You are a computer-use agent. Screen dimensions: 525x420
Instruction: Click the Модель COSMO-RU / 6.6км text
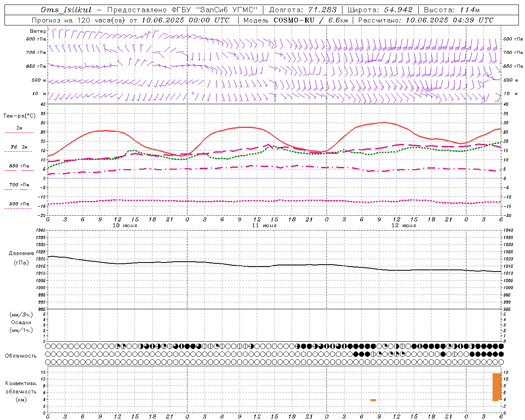pyautogui.click(x=295, y=20)
